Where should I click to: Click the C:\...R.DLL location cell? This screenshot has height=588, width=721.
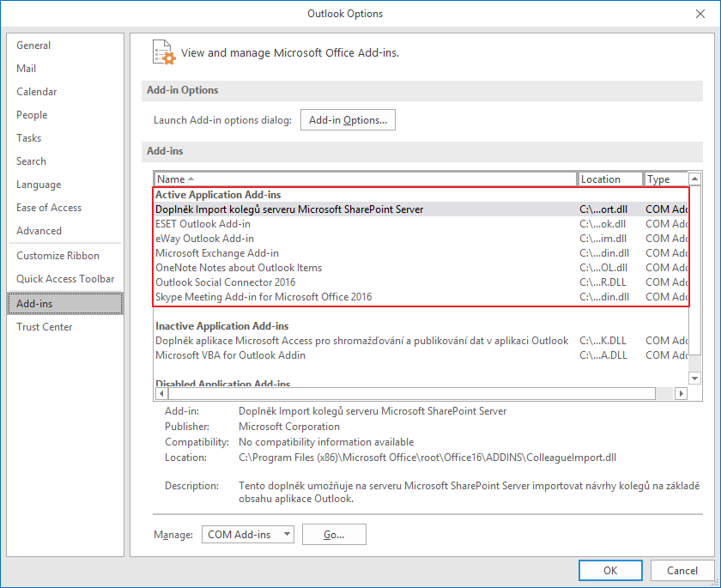pos(603,282)
